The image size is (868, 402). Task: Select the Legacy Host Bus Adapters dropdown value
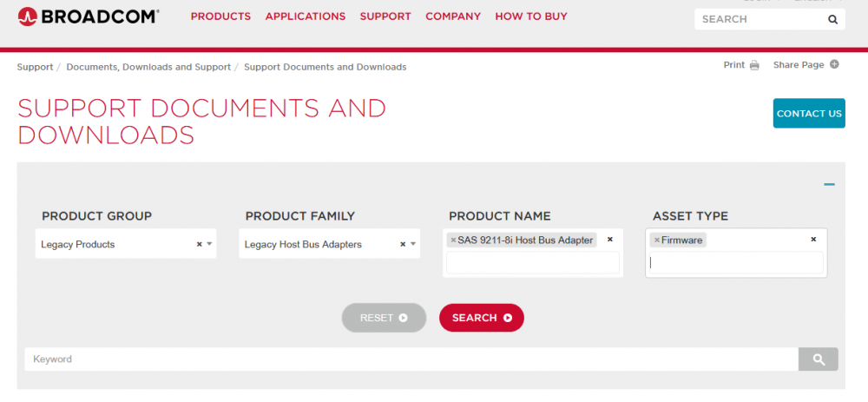pos(303,244)
